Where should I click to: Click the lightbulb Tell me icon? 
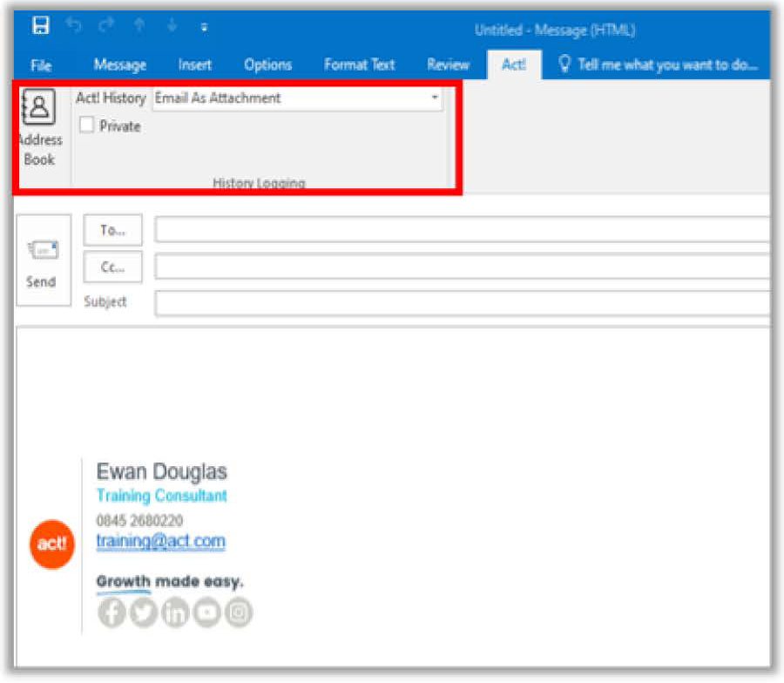tap(564, 64)
